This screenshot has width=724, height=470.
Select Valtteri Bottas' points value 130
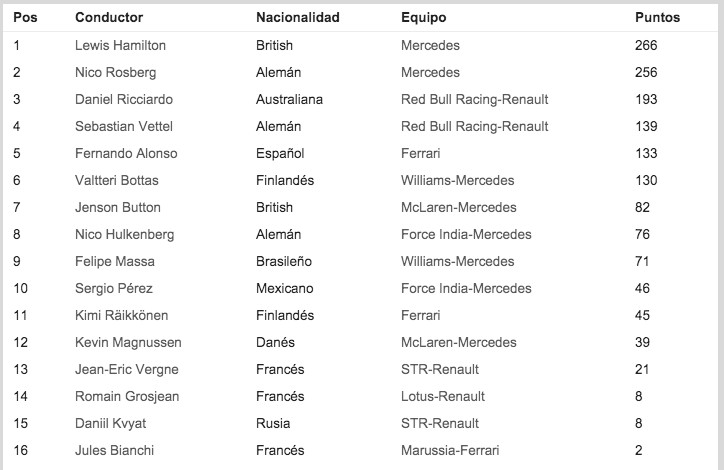(x=646, y=180)
